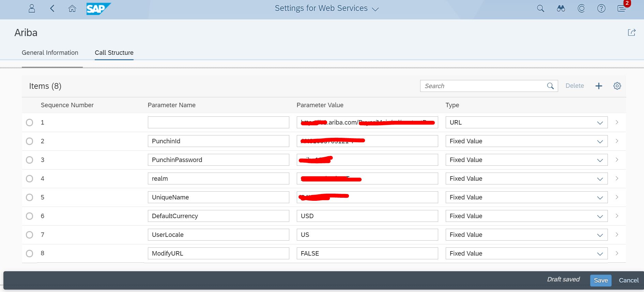644x292 pixels.
Task: Switch to the General Information tab
Action: [x=50, y=53]
